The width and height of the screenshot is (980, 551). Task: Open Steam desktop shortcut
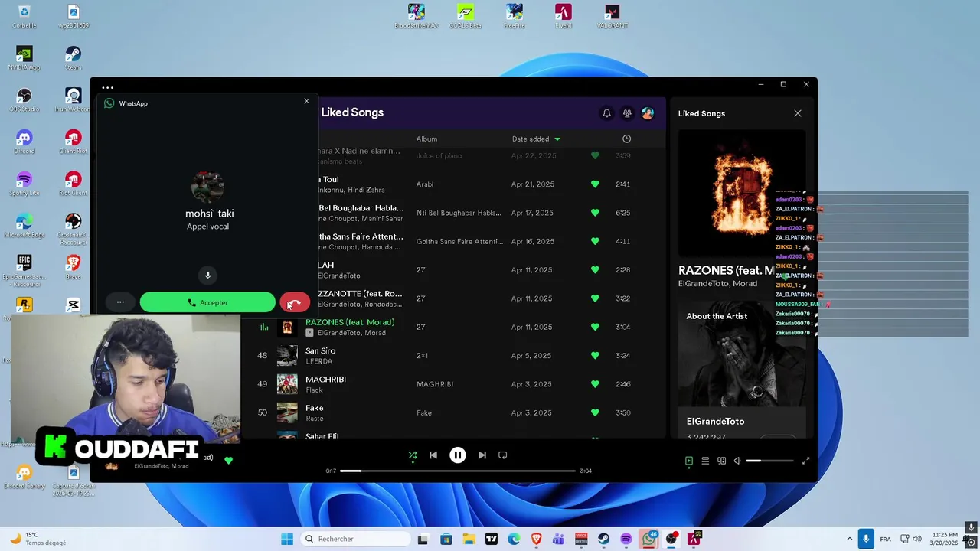pos(73,58)
